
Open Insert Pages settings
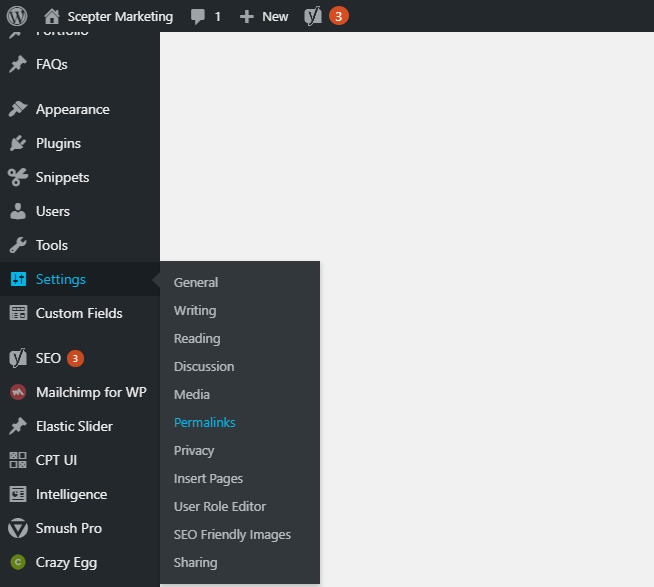(x=208, y=479)
